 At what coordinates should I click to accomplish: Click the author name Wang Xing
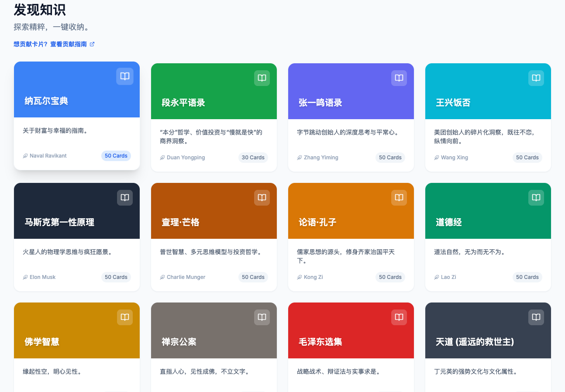click(x=455, y=158)
